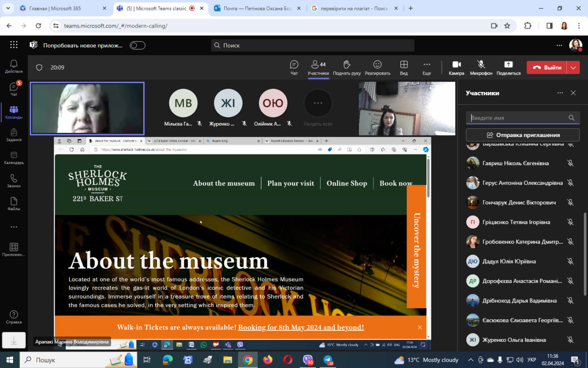Open the Еще more actions menu
Viewport: 588px width, 368px height.
tap(427, 68)
